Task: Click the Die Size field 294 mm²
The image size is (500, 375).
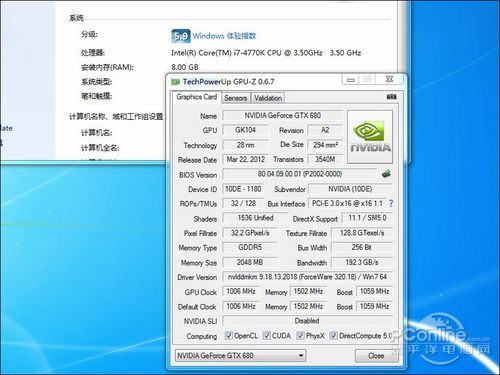Action: (x=325, y=145)
